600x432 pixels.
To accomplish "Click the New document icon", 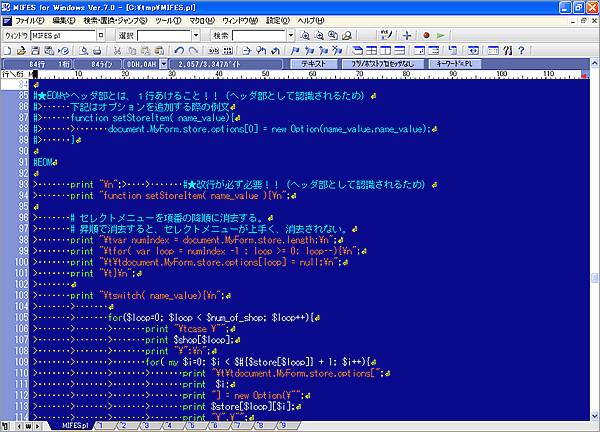I will click(7, 51).
